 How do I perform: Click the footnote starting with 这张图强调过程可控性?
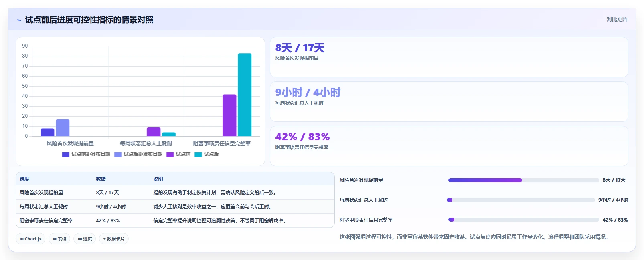pos(475,237)
